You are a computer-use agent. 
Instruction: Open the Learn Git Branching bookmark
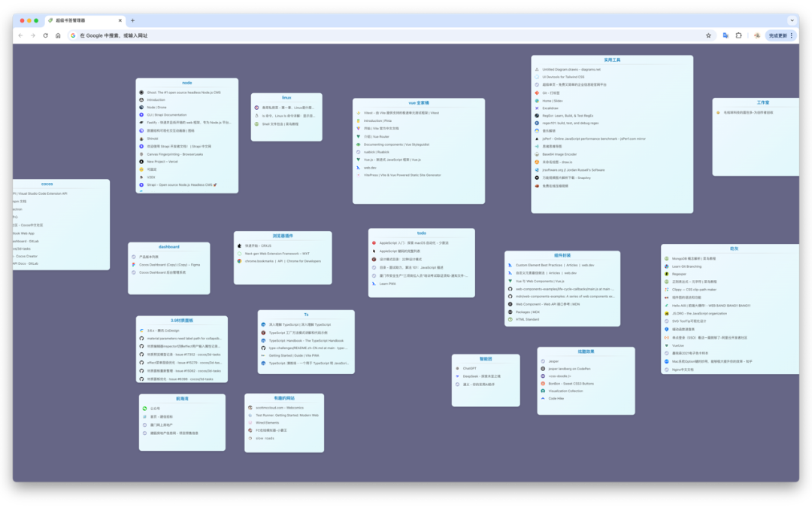point(686,266)
